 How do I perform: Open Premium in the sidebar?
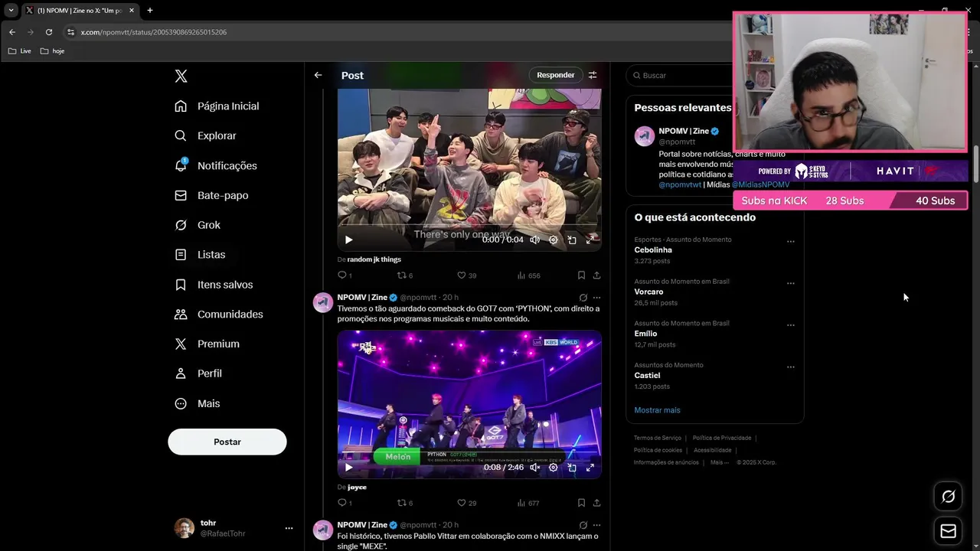point(207,344)
